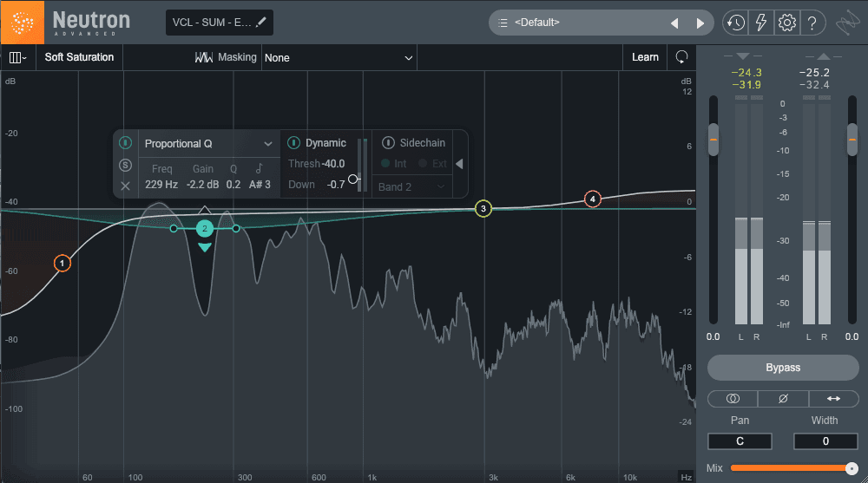The width and height of the screenshot is (868, 483).
Task: Click the iZotope squiggle logo at top right
Action: [x=847, y=23]
